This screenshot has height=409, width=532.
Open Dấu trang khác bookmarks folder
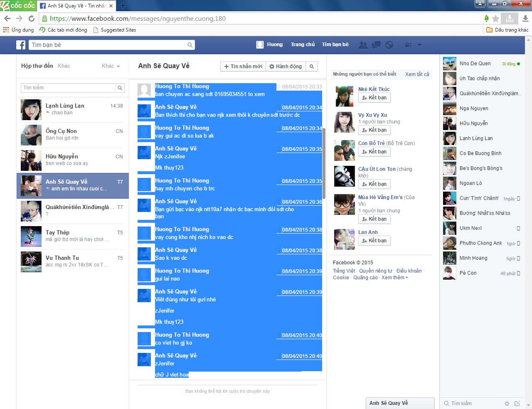(x=507, y=30)
